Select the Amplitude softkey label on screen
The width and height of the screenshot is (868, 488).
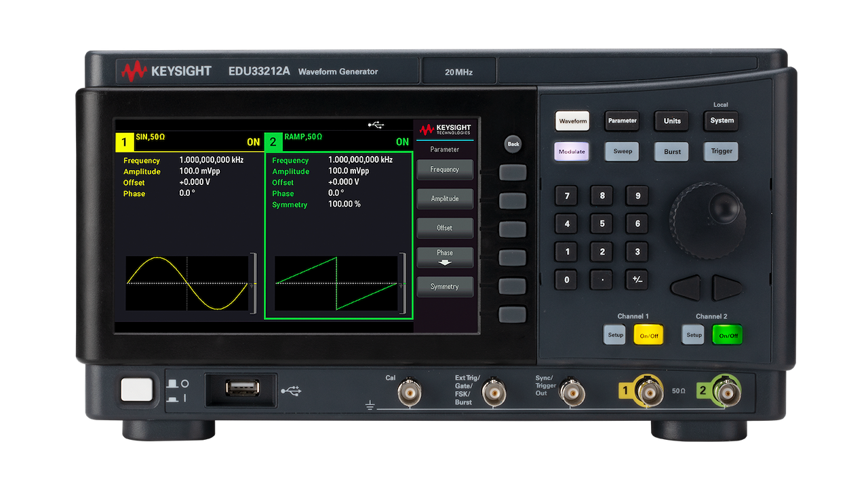point(445,199)
